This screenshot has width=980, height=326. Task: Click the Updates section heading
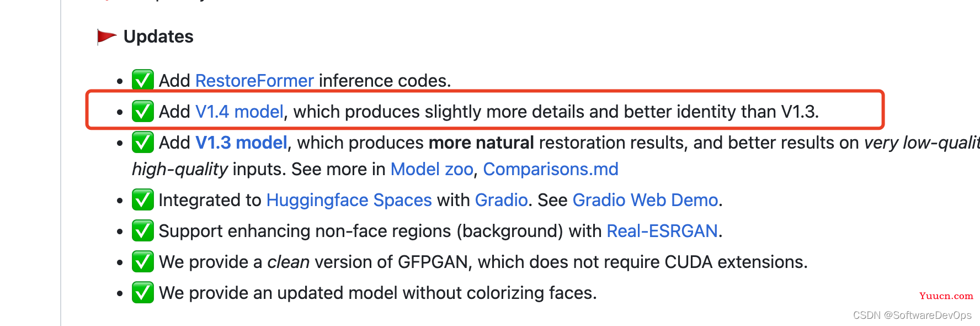(x=158, y=36)
